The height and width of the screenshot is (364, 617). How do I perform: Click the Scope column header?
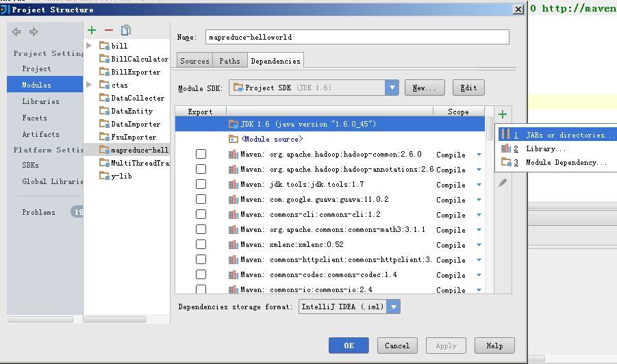pyautogui.click(x=458, y=112)
